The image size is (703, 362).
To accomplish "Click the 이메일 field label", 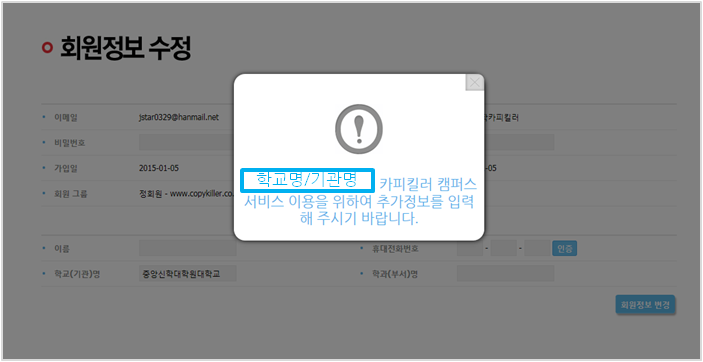I will pyautogui.click(x=66, y=118).
